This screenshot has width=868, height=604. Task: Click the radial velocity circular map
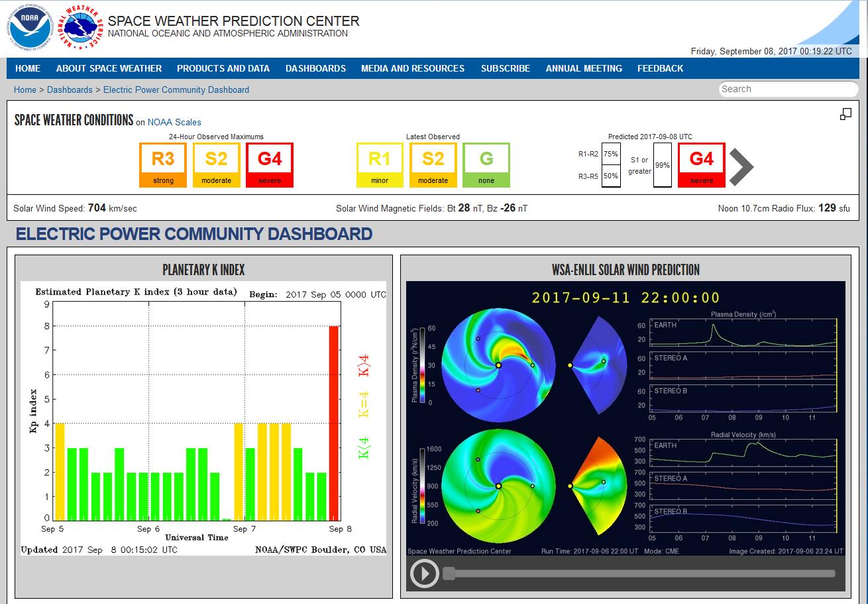[498, 486]
